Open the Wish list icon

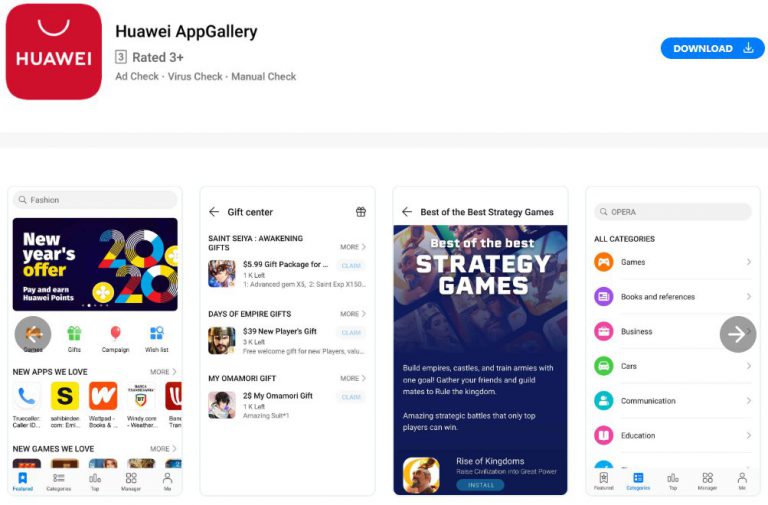[x=157, y=333]
